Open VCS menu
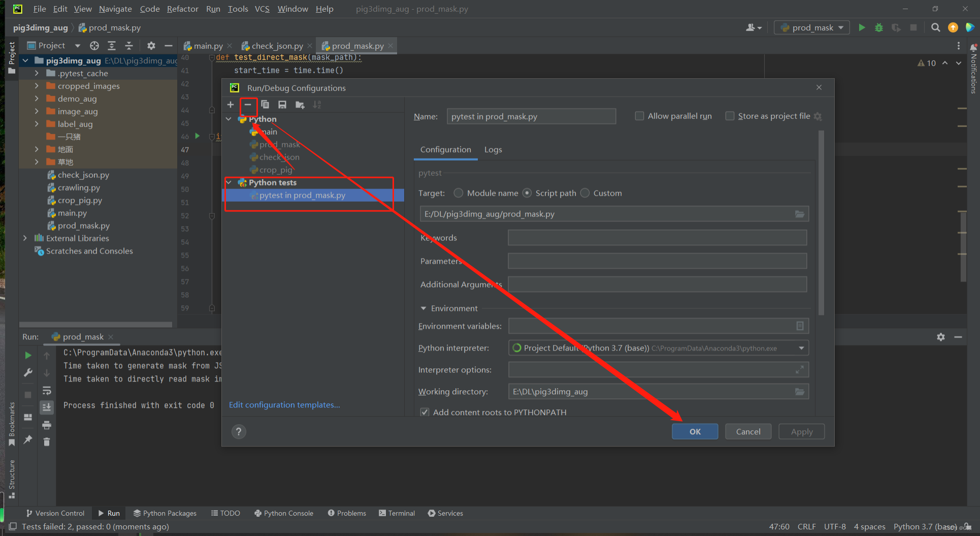 tap(262, 9)
